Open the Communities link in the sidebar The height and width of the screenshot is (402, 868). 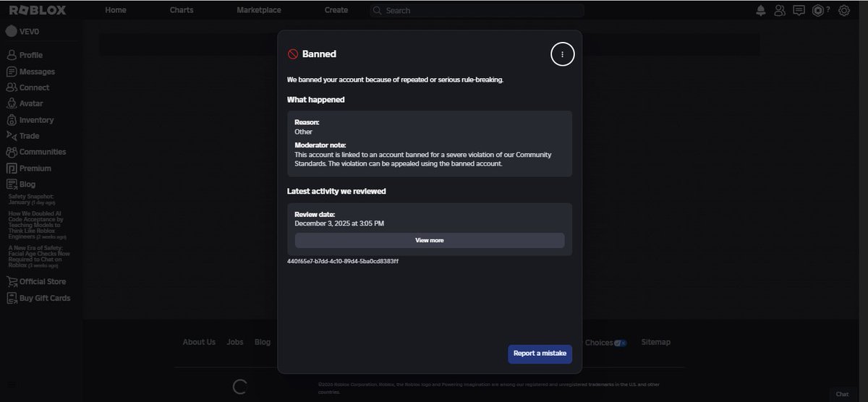(x=43, y=152)
